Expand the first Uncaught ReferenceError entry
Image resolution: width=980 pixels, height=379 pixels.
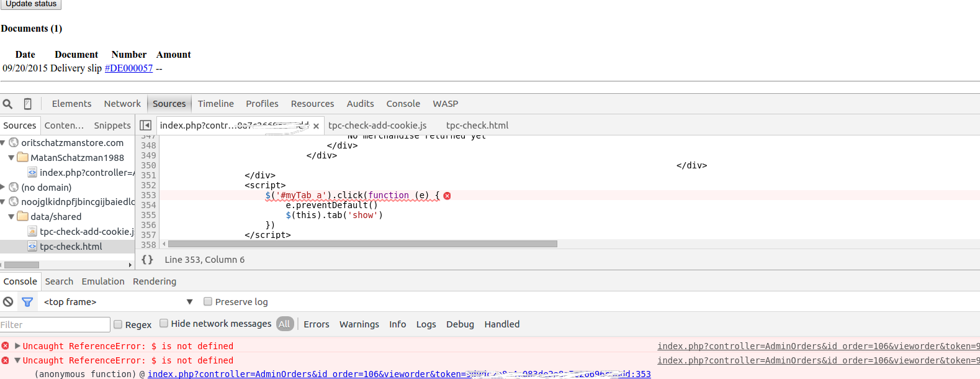coord(17,346)
